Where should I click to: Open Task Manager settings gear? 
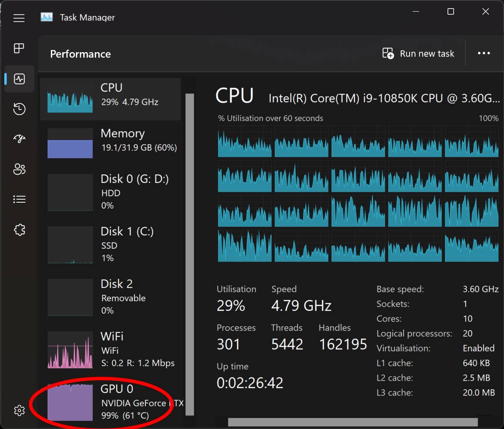pos(19,410)
